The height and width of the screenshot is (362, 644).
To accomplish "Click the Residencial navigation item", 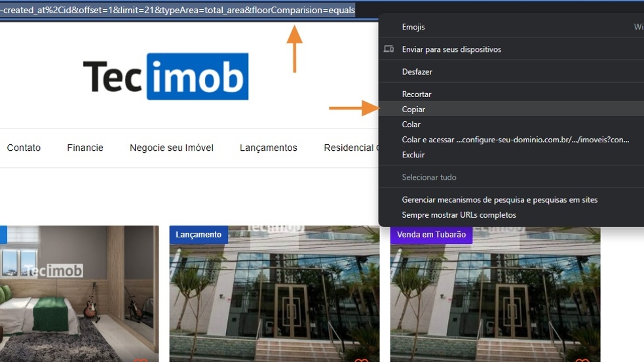I will (349, 148).
